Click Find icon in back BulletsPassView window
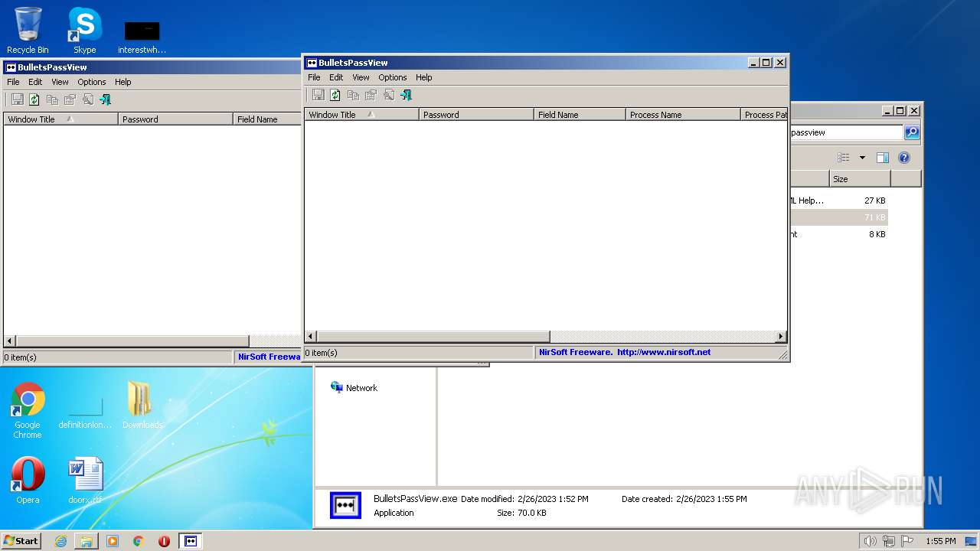980x551 pixels. pyautogui.click(x=87, y=99)
